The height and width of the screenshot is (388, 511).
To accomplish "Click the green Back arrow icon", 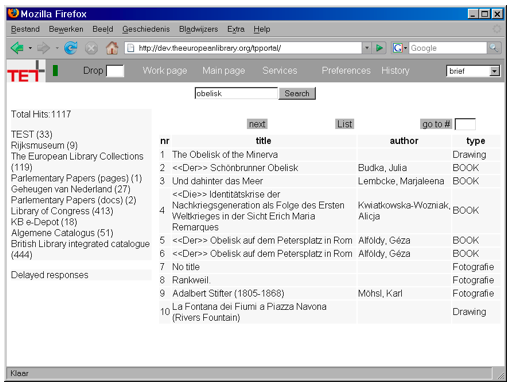I will (17, 48).
